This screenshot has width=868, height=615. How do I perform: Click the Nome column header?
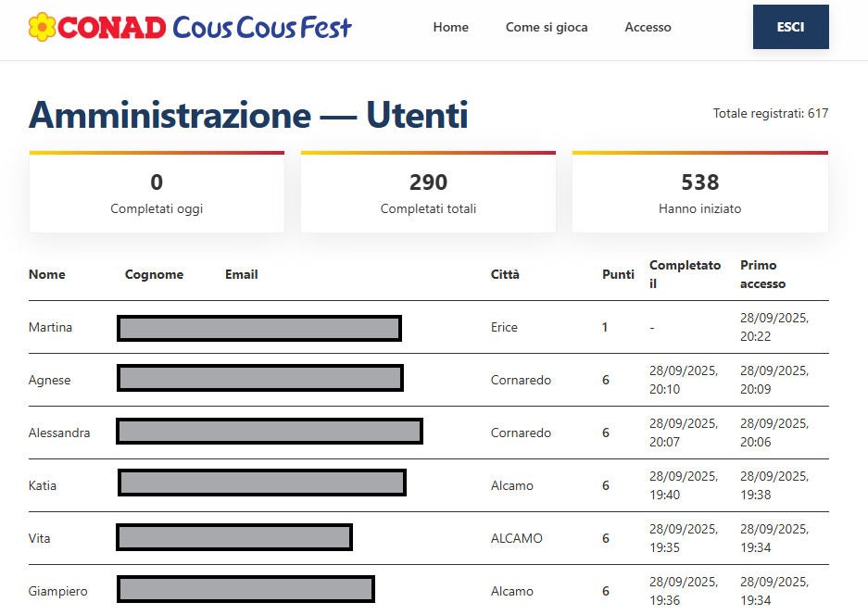(47, 274)
